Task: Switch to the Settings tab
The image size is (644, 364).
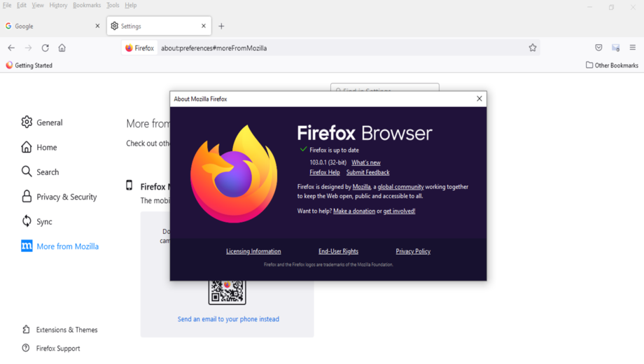Action: point(159,26)
